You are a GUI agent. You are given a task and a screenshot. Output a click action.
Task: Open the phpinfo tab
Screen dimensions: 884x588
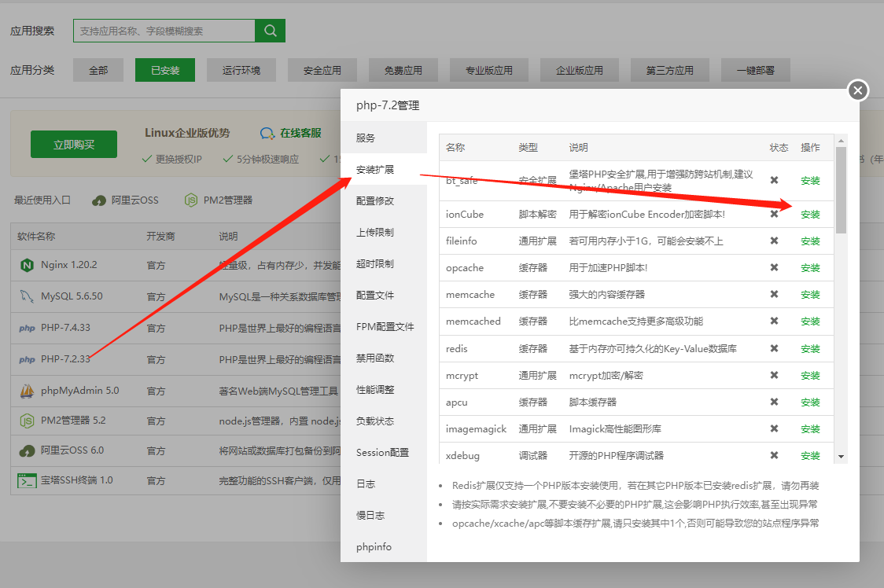[x=383, y=547]
